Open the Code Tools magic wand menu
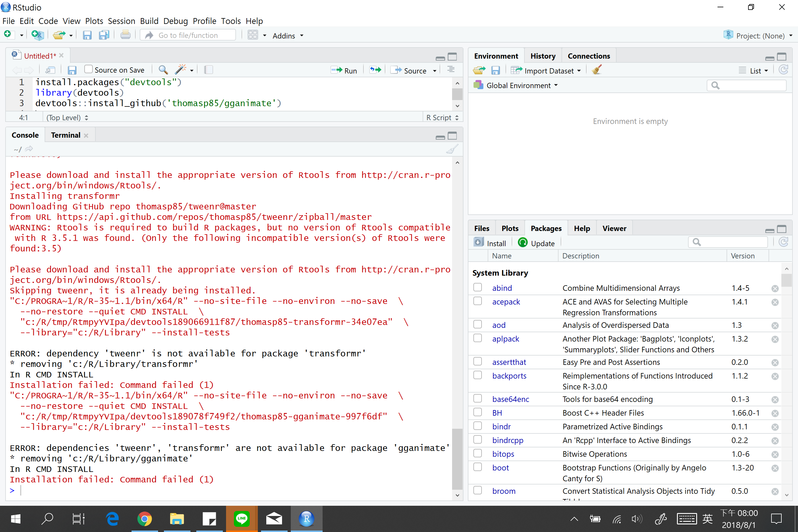This screenshot has height=532, width=798. tap(181, 69)
